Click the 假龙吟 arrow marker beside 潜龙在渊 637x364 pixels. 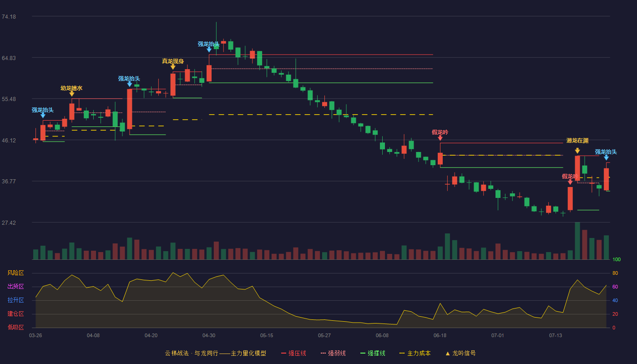coord(570,182)
